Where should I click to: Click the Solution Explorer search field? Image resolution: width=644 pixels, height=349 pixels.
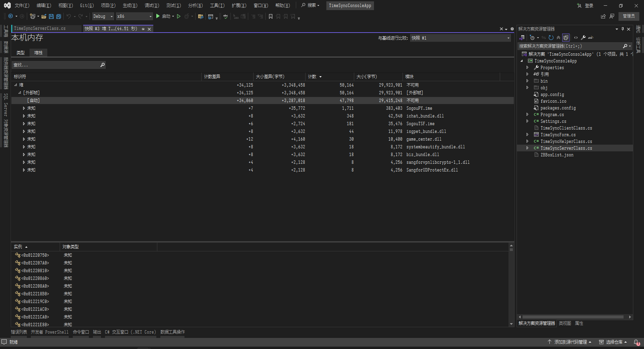coord(575,46)
